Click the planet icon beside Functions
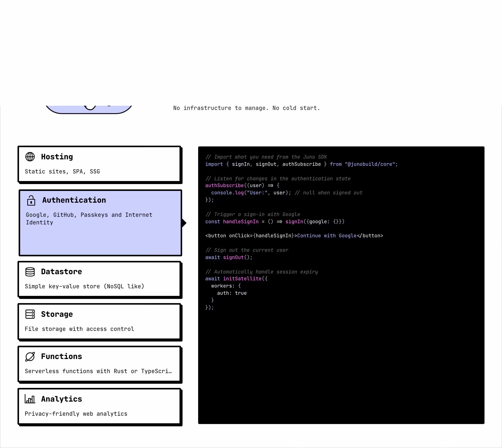This screenshot has height=448, width=502. coord(30,357)
